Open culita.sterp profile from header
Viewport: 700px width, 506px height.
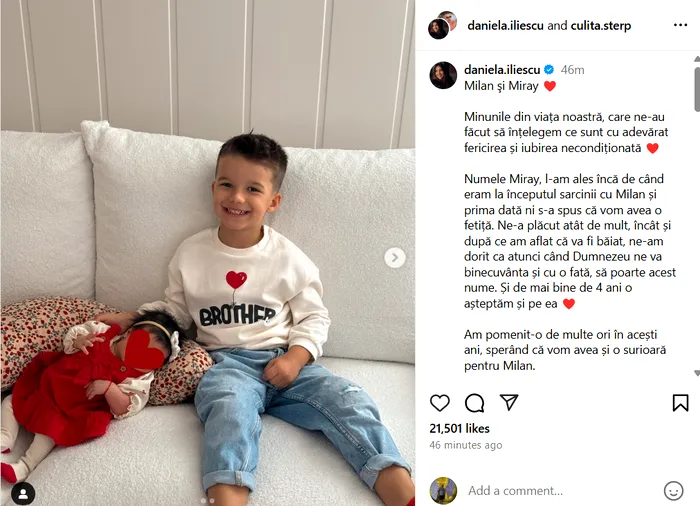[x=601, y=25]
